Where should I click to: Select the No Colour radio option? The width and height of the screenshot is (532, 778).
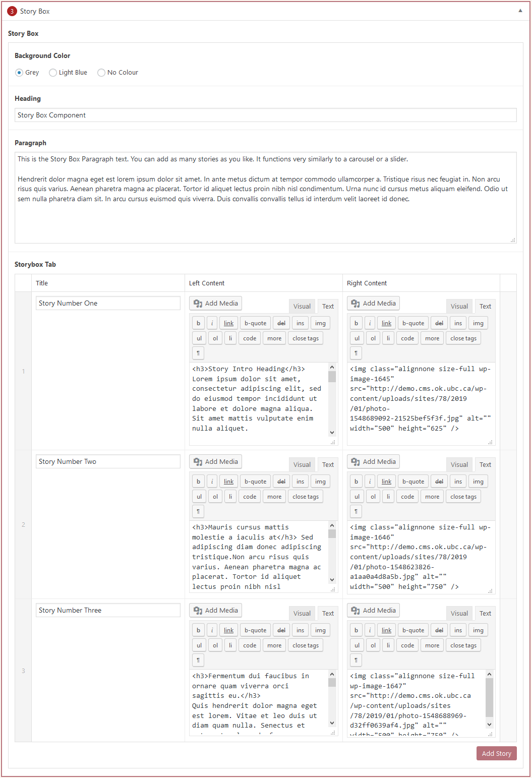click(101, 73)
